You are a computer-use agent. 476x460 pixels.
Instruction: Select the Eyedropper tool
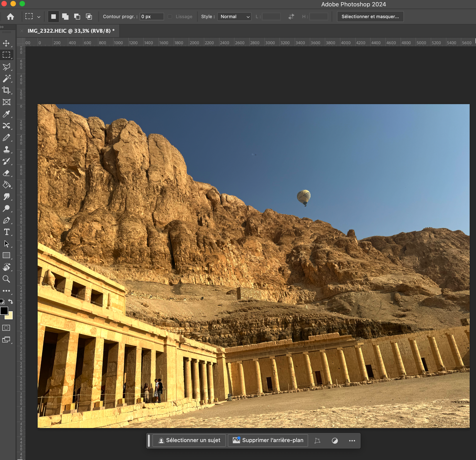[x=6, y=114]
